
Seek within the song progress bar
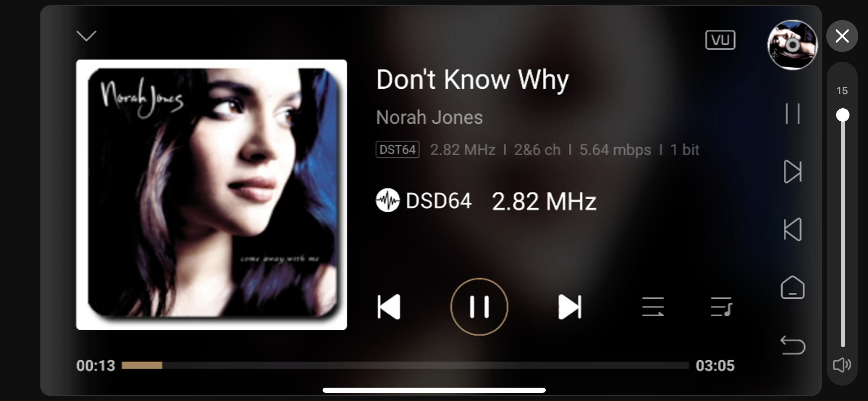405,365
